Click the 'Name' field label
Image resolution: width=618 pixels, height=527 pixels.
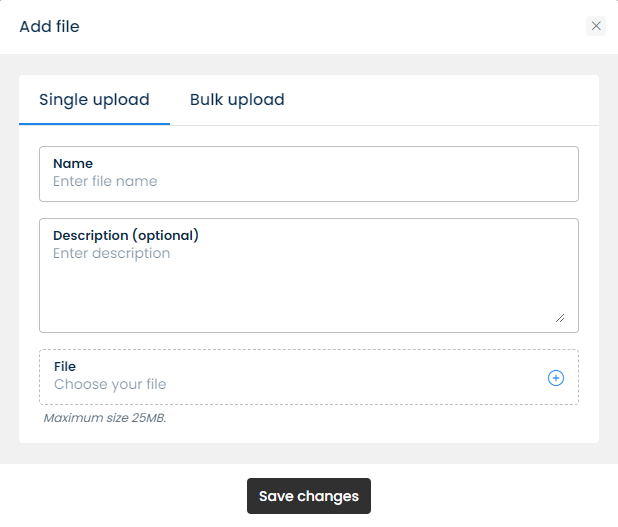pos(73,163)
